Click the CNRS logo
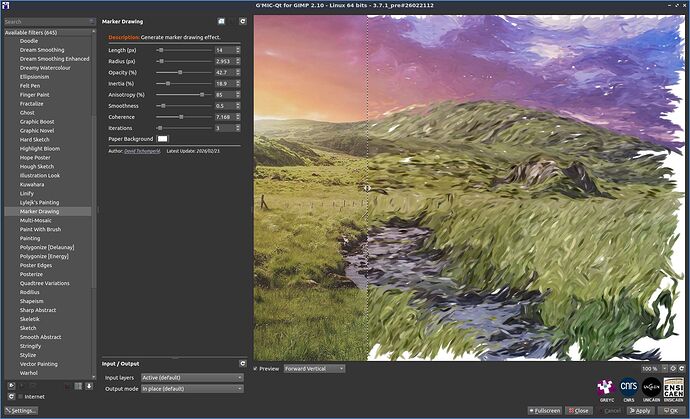Screen dimensions: 690x419 629,386
